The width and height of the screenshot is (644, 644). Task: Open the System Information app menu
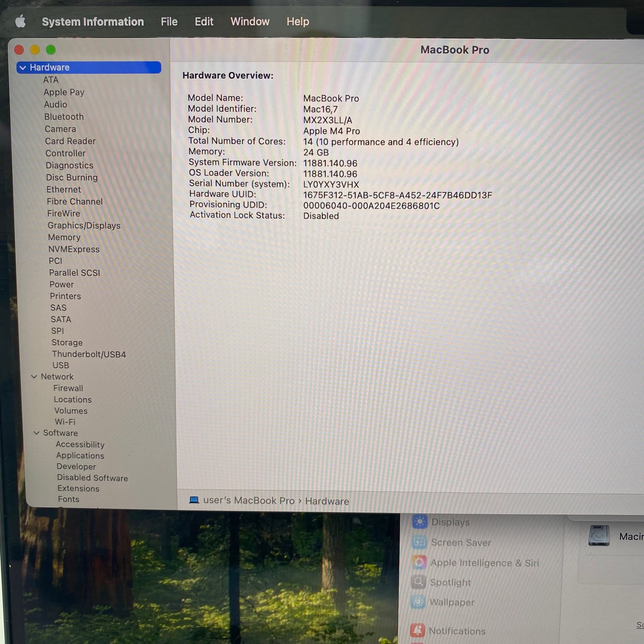(x=93, y=21)
